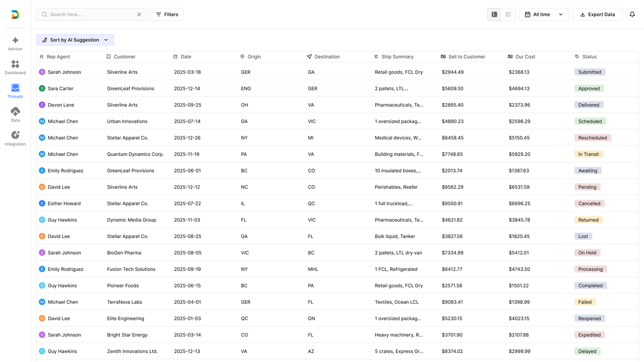Click the Rescheduled status badge
This screenshot has width=644, height=362.
(592, 138)
